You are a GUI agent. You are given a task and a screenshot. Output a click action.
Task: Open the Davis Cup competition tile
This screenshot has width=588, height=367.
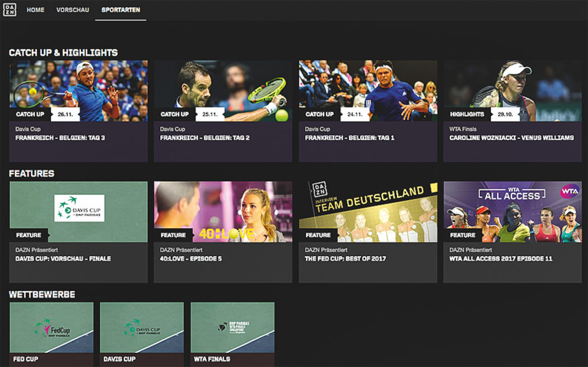click(x=141, y=331)
